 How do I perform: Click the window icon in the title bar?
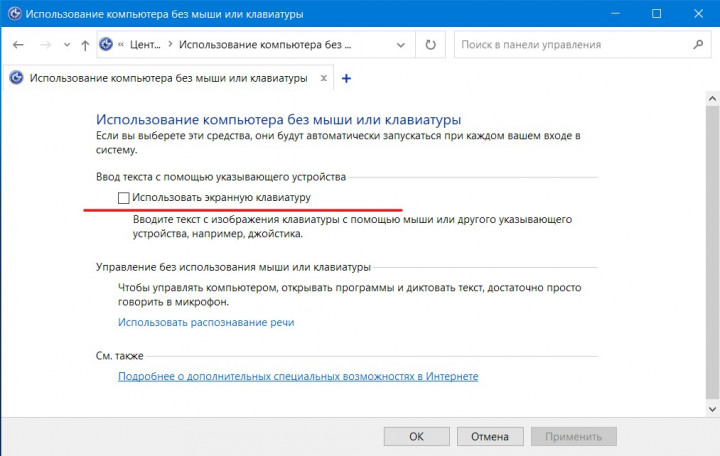13,14
